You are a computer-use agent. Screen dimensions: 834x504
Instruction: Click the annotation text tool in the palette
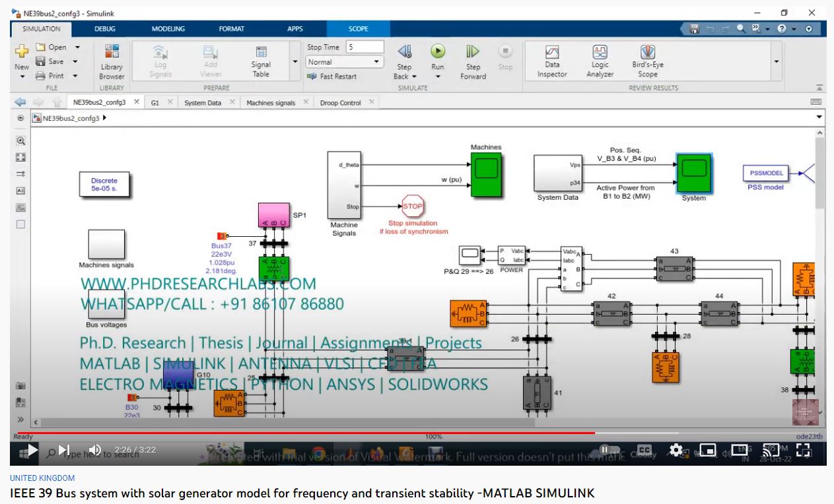coord(20,191)
